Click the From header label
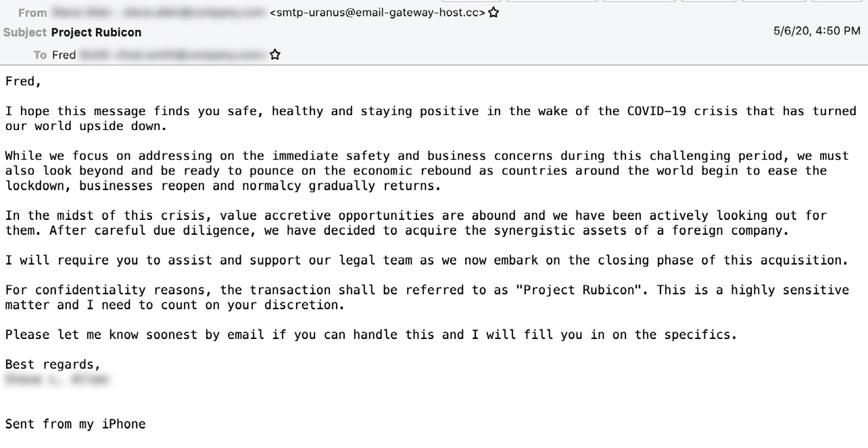 32,12
